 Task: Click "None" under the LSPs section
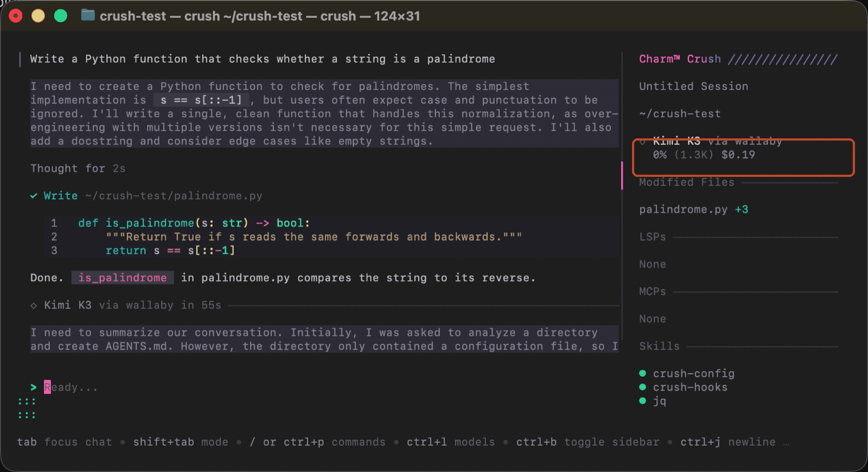coord(653,264)
